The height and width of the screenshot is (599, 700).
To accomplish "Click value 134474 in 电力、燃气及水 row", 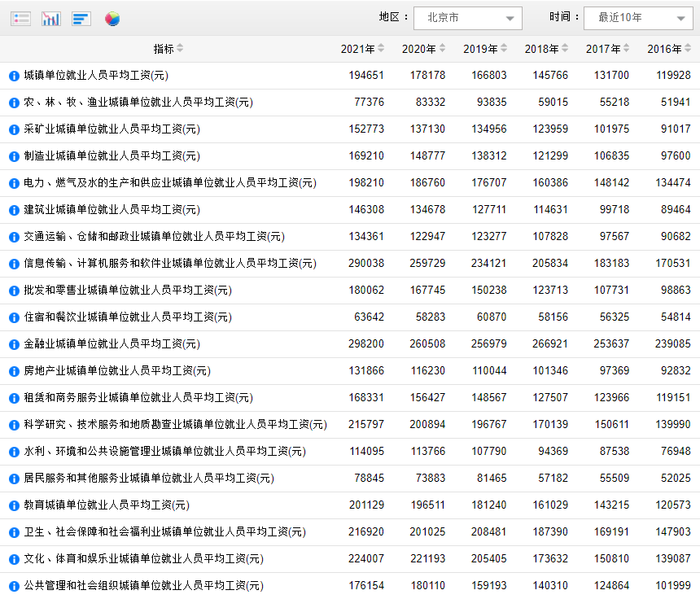I will (673, 183).
